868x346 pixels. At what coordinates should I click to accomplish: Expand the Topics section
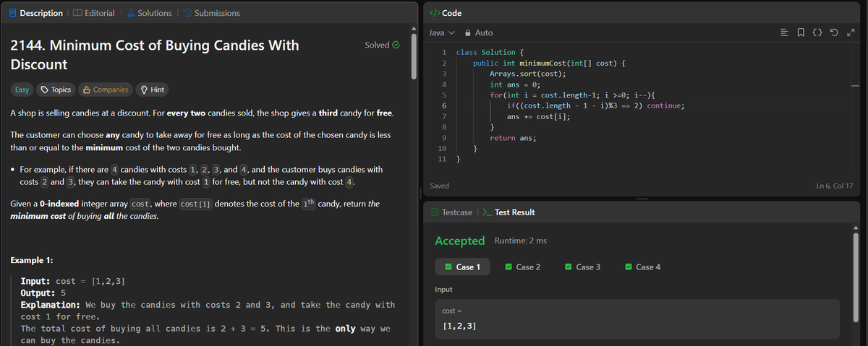tap(56, 90)
